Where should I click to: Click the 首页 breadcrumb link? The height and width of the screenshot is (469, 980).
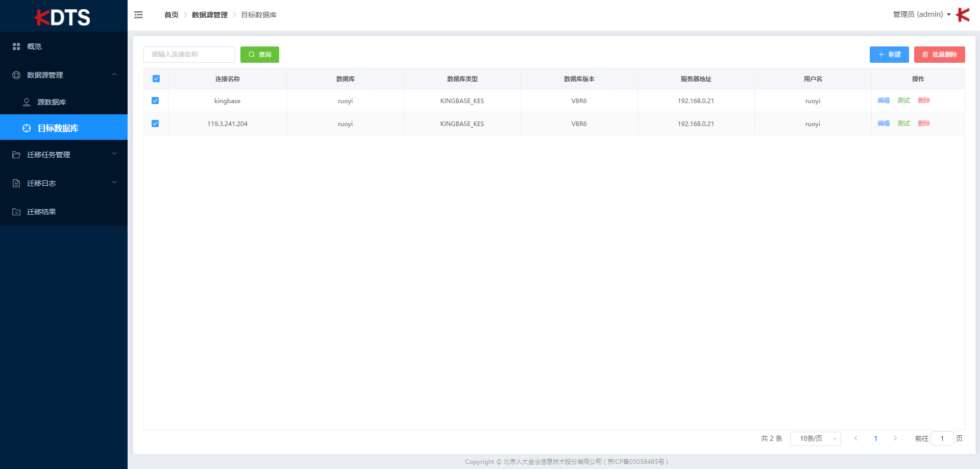[x=171, y=15]
